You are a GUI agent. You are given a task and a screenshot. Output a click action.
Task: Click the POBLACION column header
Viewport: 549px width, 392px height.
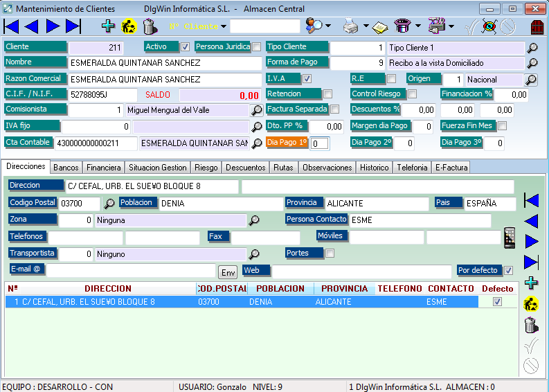(x=280, y=288)
